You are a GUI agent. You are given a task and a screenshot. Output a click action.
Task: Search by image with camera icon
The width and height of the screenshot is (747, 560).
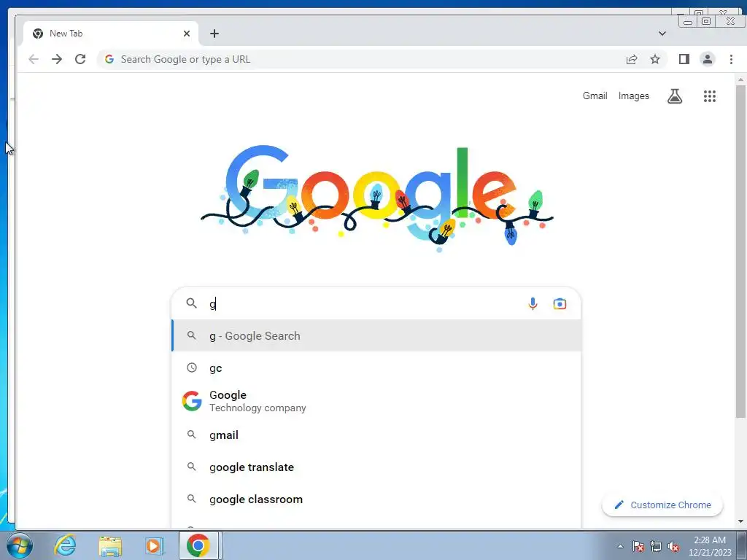coord(560,304)
